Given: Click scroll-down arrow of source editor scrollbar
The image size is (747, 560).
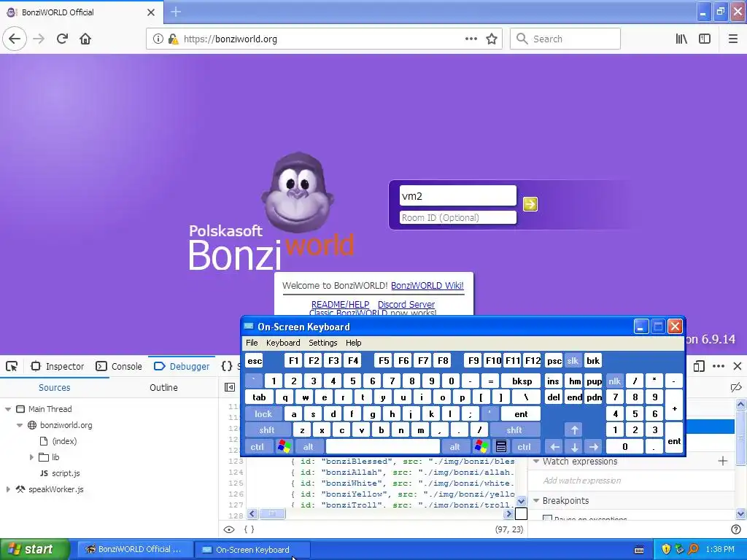Looking at the screenshot, I should 521,501.
